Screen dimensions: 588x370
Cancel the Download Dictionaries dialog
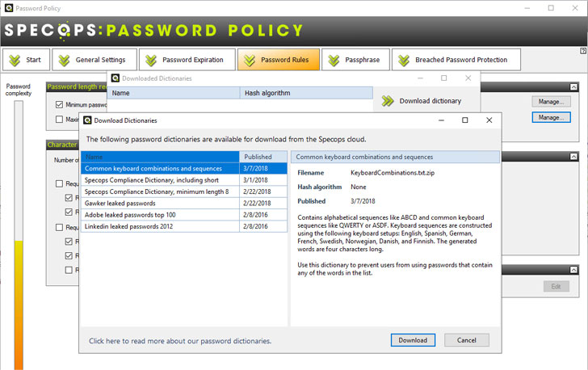tap(467, 340)
